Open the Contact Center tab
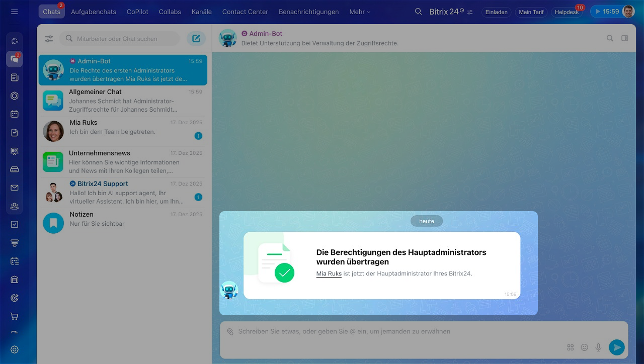644x364 pixels. coord(245,12)
